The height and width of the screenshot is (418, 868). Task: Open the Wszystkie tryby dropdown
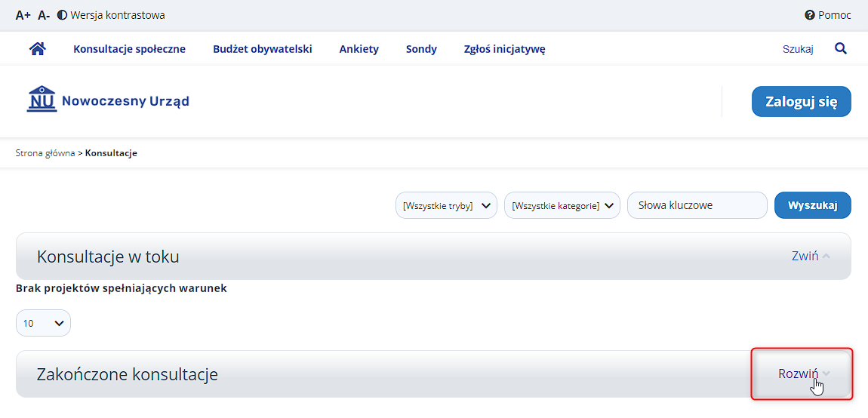click(446, 205)
